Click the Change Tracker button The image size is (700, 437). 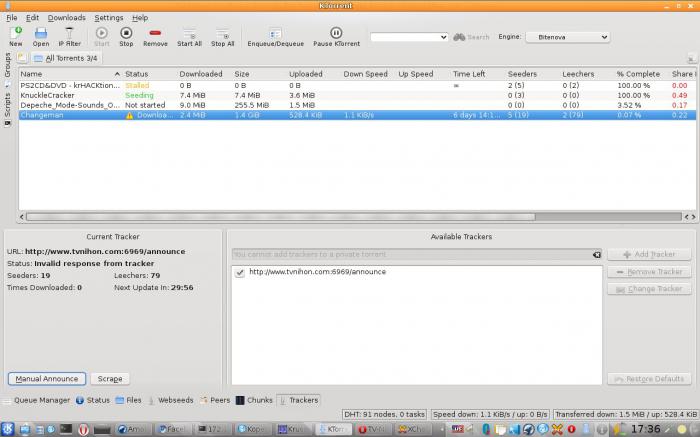[x=649, y=289]
